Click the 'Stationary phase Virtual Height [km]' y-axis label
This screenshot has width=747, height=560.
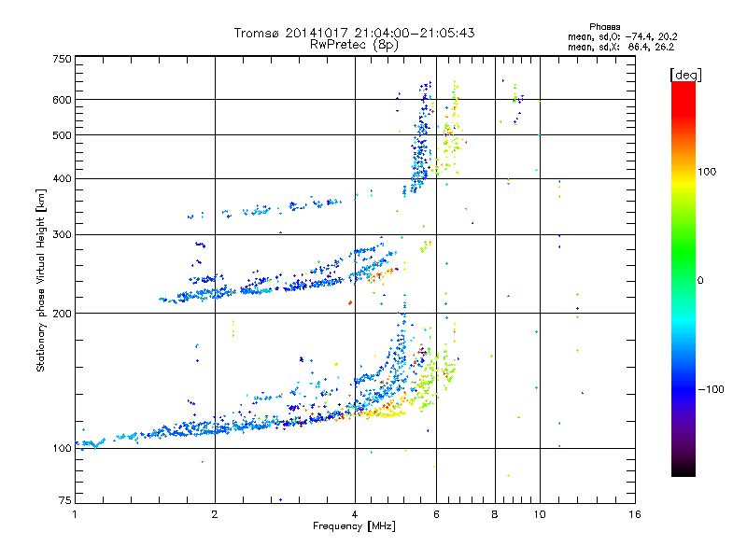click(41, 281)
